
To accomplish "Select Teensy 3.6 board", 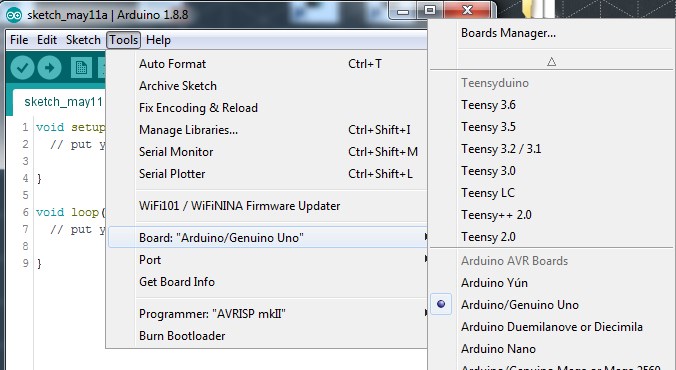I will (x=552, y=105).
